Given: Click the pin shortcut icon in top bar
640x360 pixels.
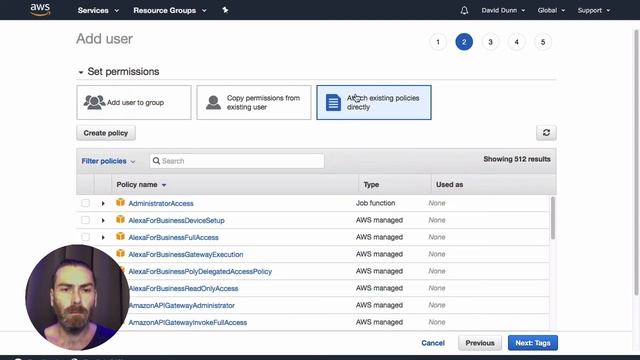Looking at the screenshot, I should pos(225,10).
